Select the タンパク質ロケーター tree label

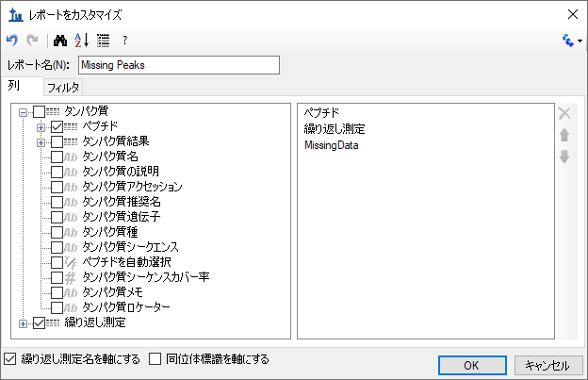pos(126,307)
